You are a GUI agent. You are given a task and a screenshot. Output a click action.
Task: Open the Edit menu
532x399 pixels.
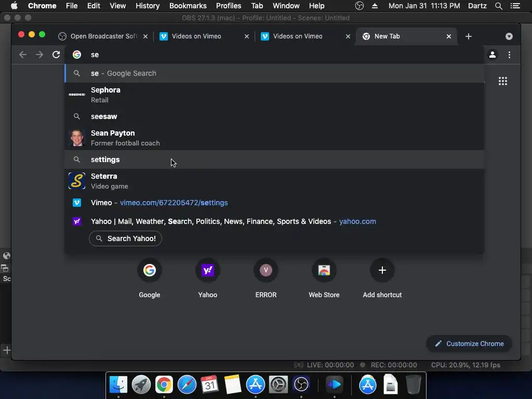point(94,6)
